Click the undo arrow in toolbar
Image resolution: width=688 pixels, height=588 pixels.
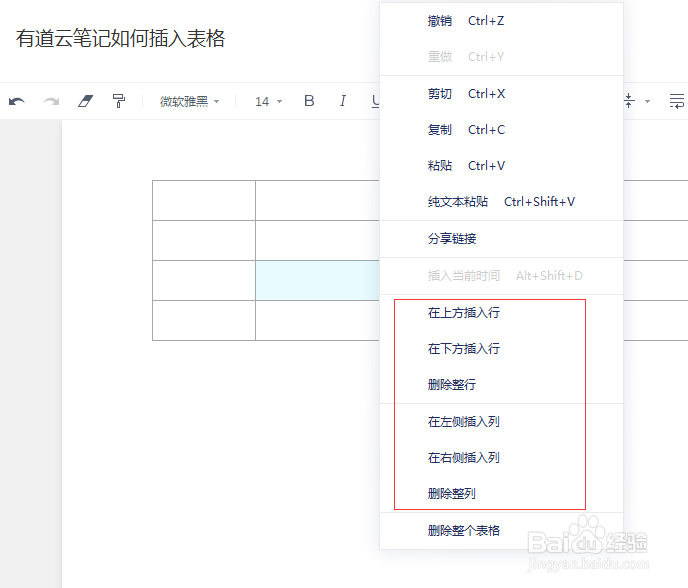pos(17,101)
